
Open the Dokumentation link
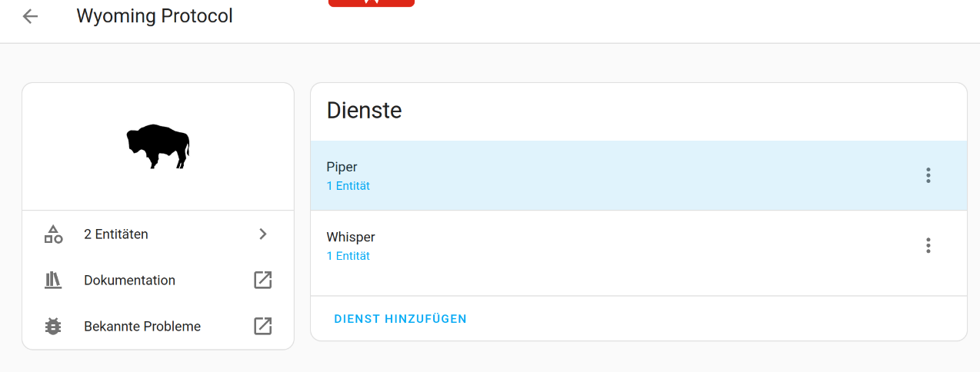tap(129, 281)
